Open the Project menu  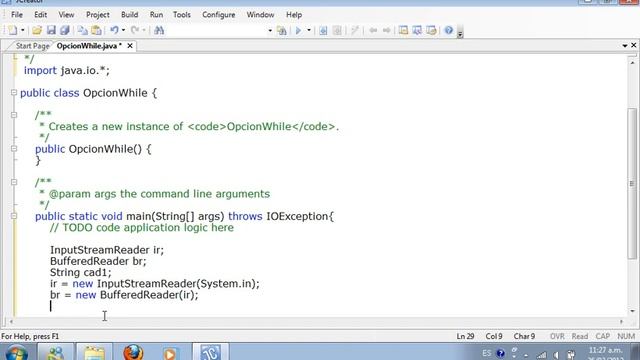coord(98,15)
